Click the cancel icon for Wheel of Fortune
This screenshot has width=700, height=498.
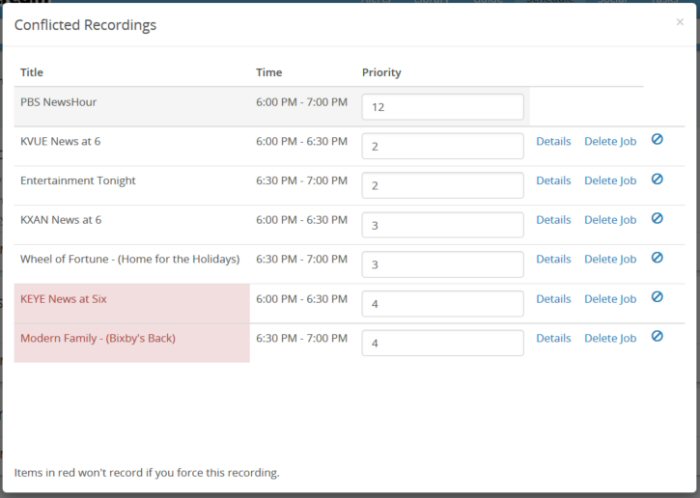[x=657, y=257]
